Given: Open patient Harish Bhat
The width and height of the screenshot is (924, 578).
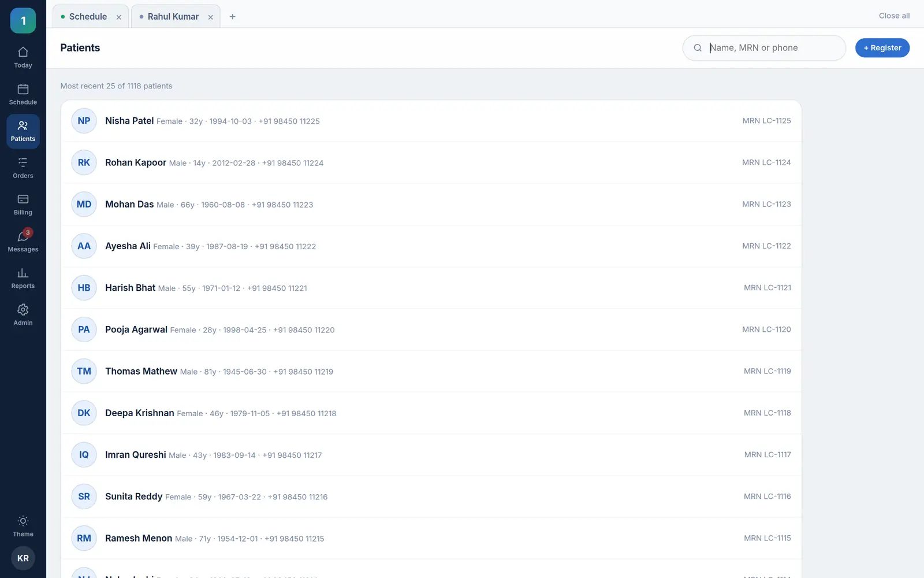Looking at the screenshot, I should [431, 288].
